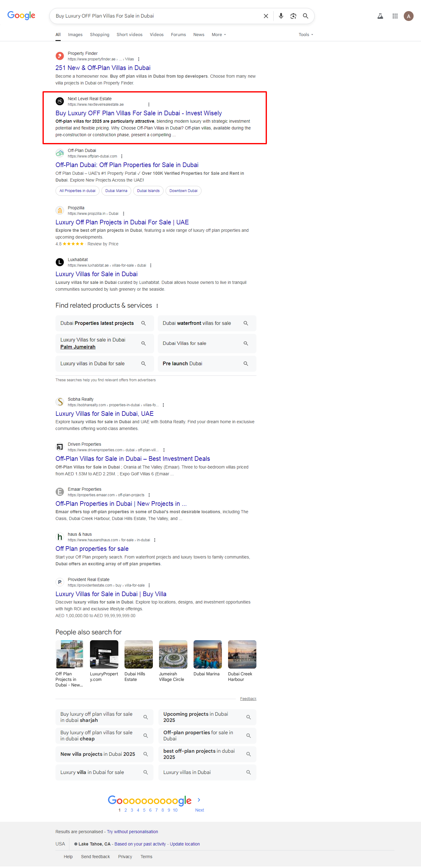Image resolution: width=421 pixels, height=868 pixels.
Task: Click the 'Update location' link
Action: [185, 844]
